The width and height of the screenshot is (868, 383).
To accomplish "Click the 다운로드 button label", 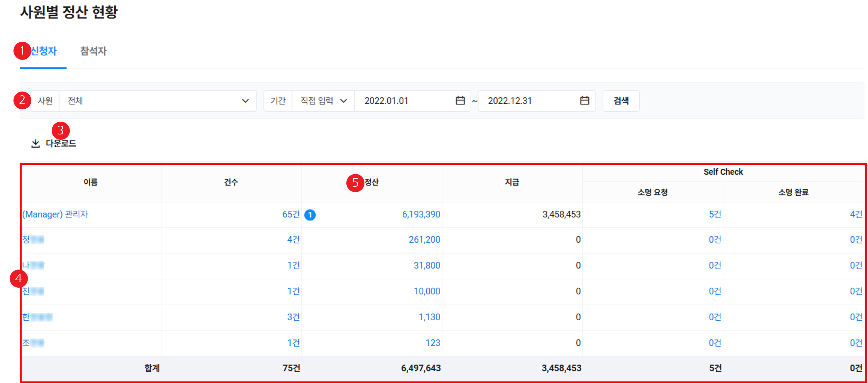I will (61, 143).
